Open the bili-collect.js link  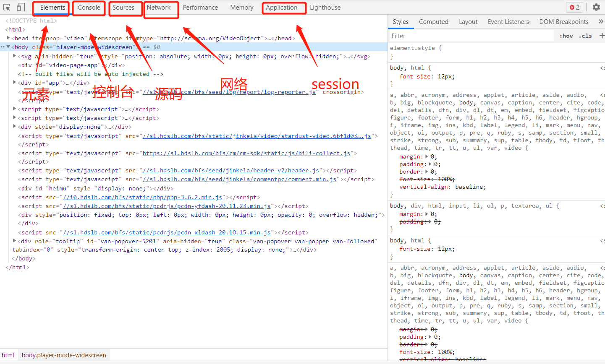tap(246, 153)
